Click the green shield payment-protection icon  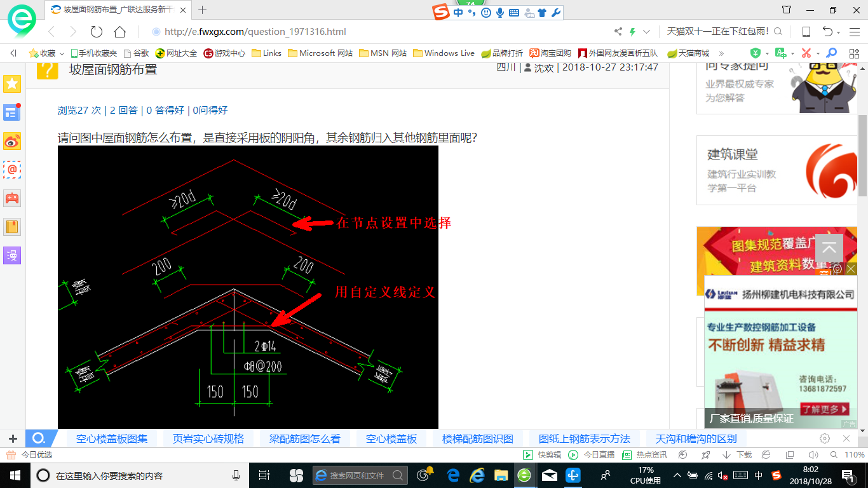pos(755,53)
